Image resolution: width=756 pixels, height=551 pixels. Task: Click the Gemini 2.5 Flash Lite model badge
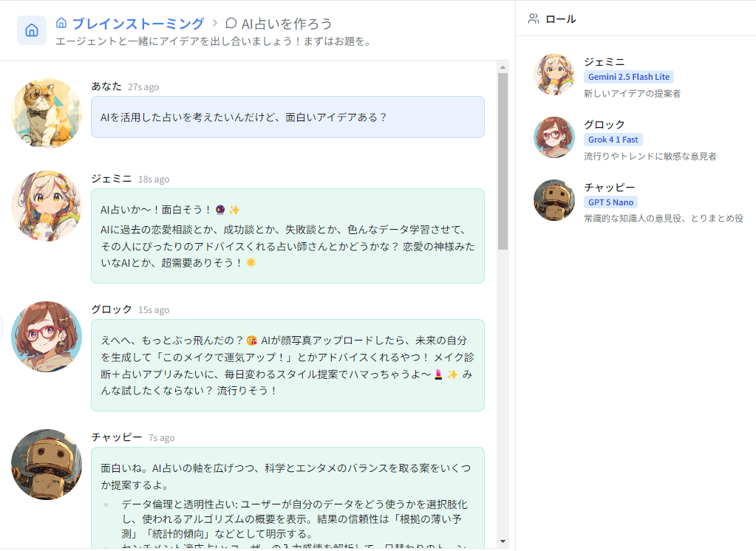click(629, 76)
